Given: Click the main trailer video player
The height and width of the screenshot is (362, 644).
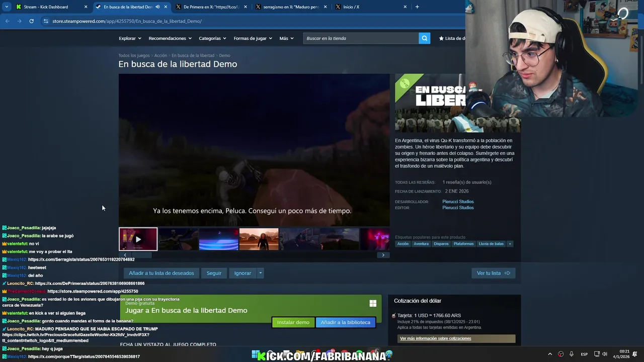Looking at the screenshot, I should click(254, 150).
